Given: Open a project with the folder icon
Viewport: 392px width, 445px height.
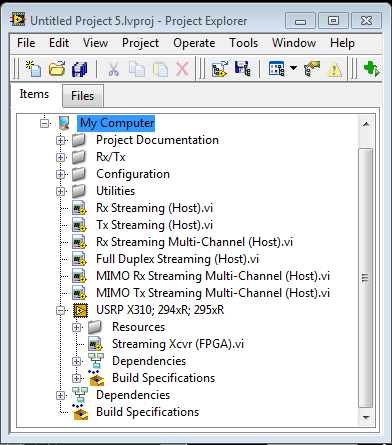Looking at the screenshot, I should tap(57, 69).
